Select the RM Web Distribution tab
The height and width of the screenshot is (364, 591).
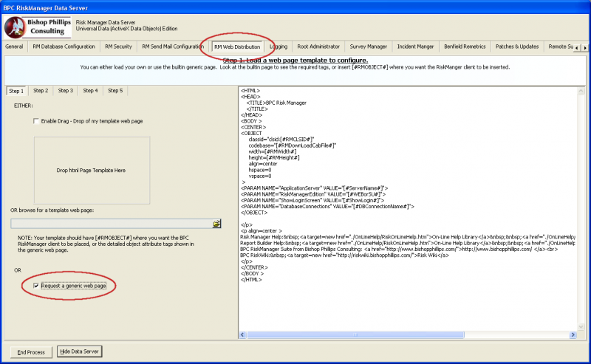(237, 47)
